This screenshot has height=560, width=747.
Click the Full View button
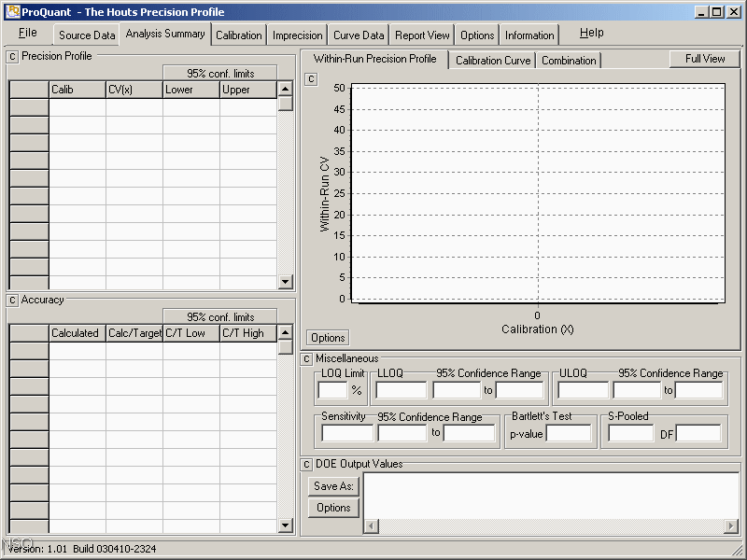(705, 59)
